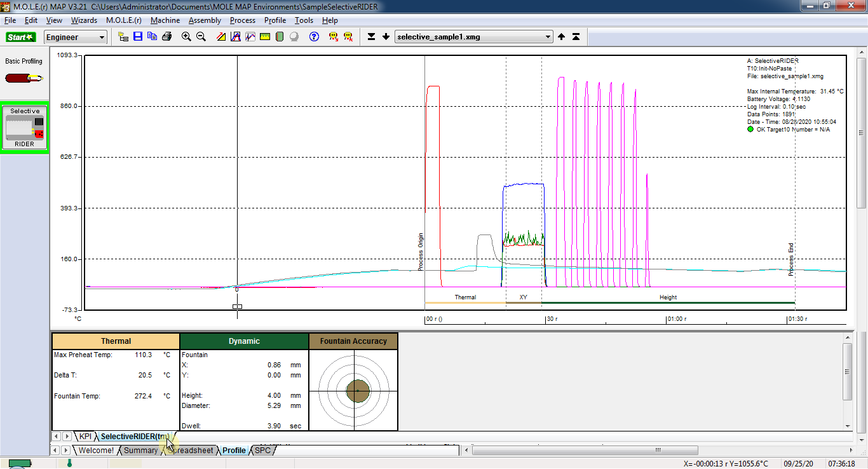Click the cursor handle at graph bottom
868x469 pixels.
point(237,306)
